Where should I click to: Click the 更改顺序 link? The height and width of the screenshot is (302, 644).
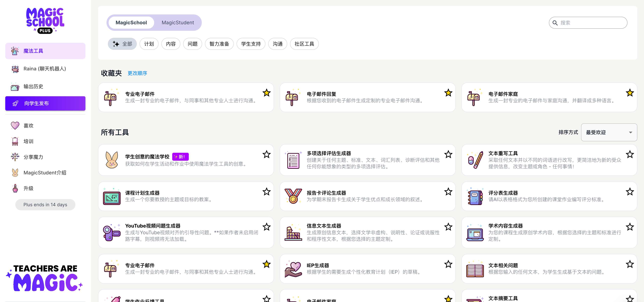[137, 73]
